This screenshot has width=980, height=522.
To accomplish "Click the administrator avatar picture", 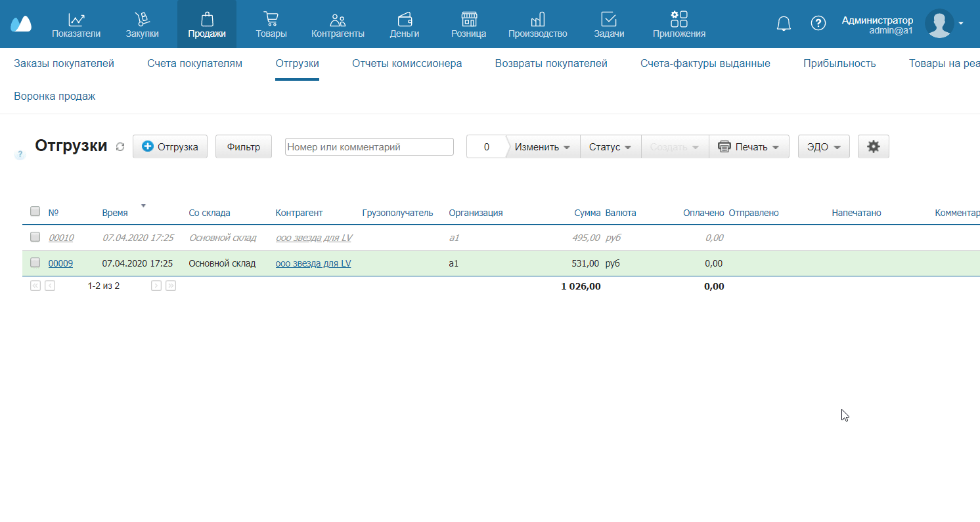I will point(939,24).
